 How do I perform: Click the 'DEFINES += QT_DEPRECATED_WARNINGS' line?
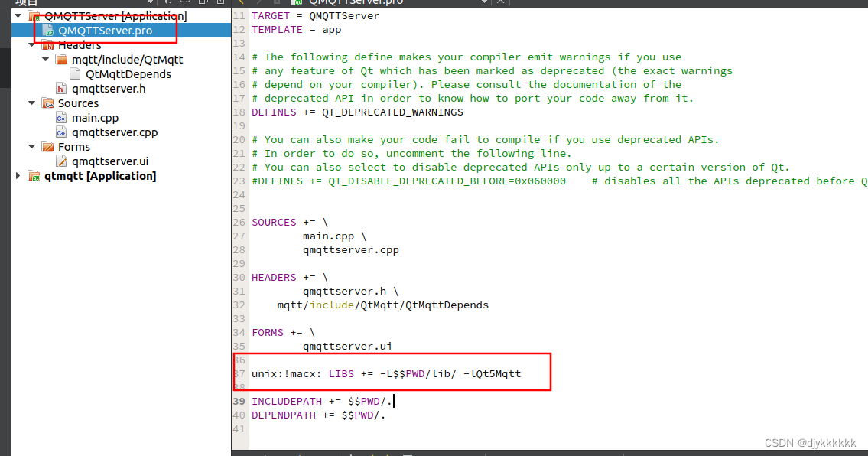click(358, 112)
